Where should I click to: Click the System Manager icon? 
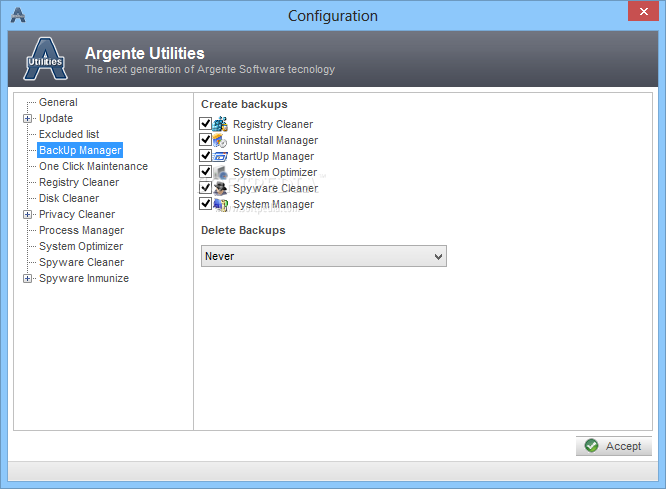click(220, 204)
